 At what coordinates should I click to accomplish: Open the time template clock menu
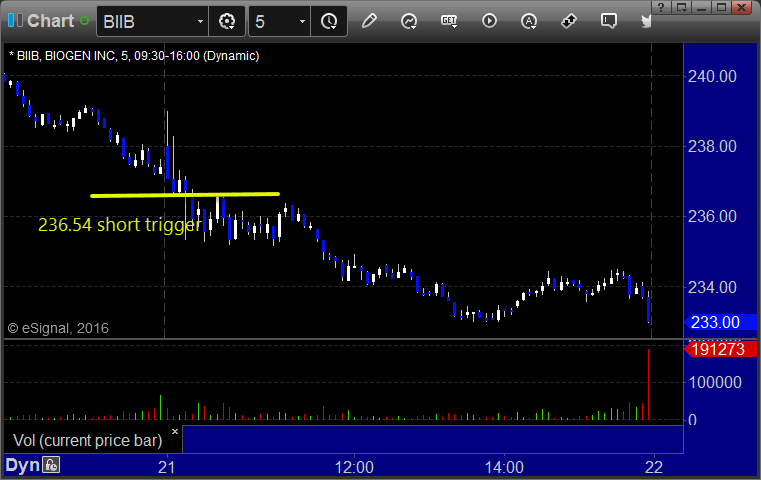click(329, 21)
